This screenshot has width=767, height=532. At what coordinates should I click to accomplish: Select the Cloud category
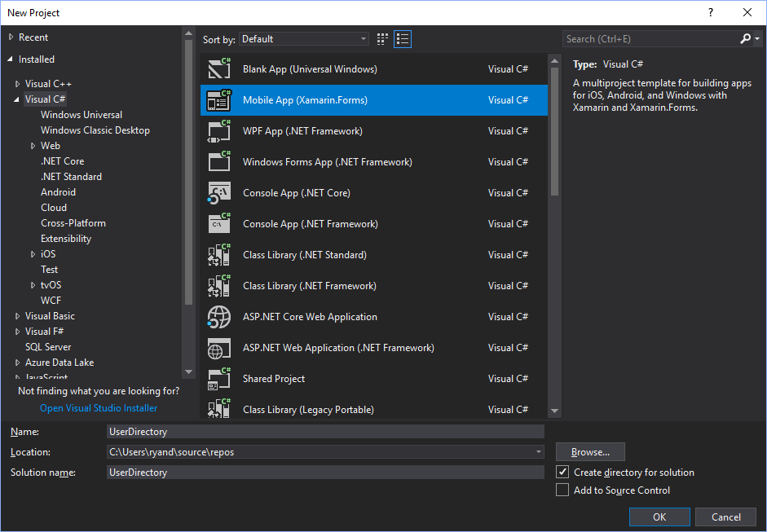[x=54, y=207]
